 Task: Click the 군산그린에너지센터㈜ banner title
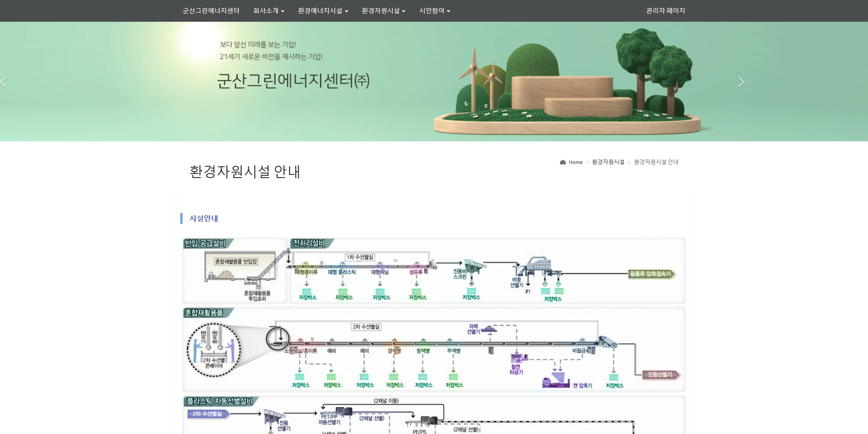pos(293,81)
